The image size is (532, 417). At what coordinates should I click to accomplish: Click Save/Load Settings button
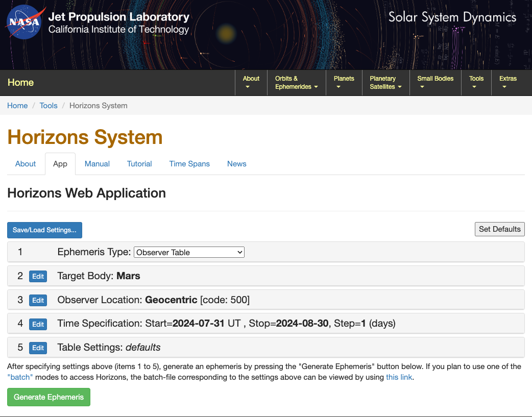pyautogui.click(x=44, y=230)
